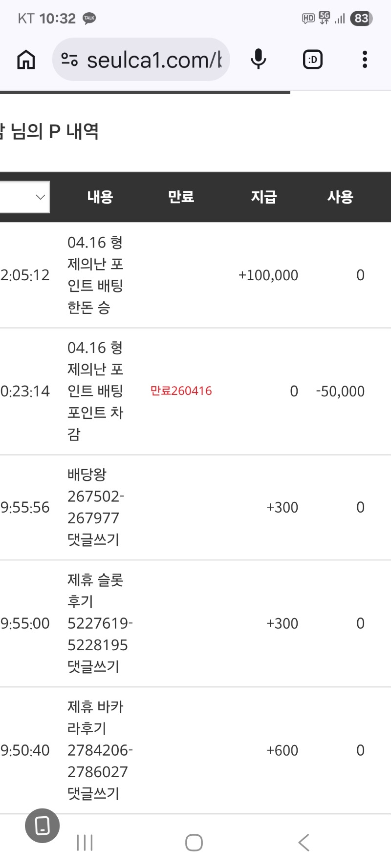Tap the browser home icon

pyautogui.click(x=26, y=60)
